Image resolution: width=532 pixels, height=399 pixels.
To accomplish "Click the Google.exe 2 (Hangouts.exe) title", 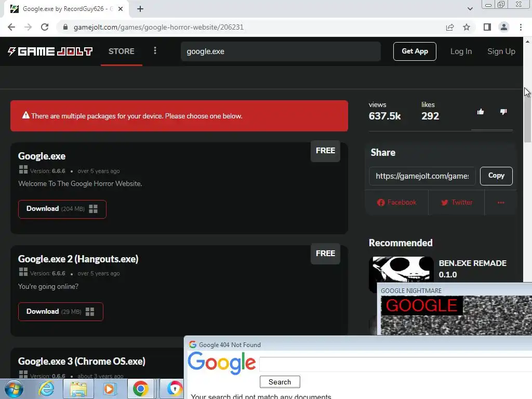I will point(78,259).
